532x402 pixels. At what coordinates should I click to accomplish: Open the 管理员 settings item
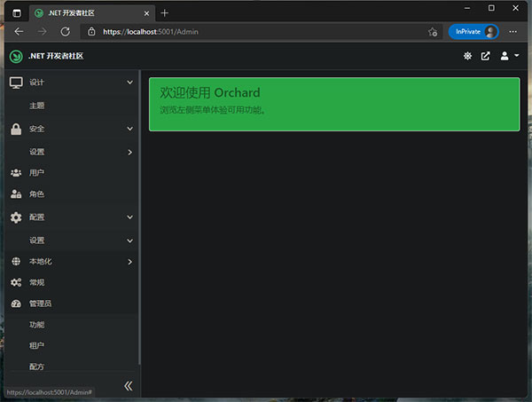(41, 303)
